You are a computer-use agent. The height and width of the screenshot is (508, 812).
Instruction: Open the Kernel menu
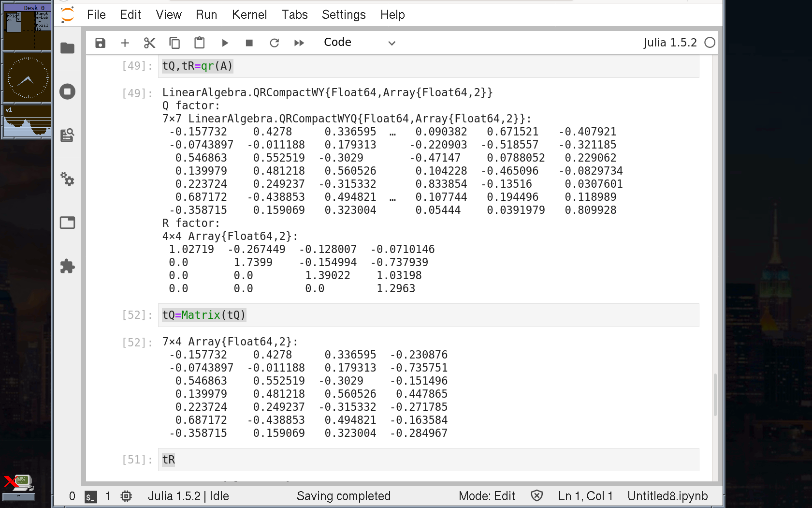[x=249, y=15]
